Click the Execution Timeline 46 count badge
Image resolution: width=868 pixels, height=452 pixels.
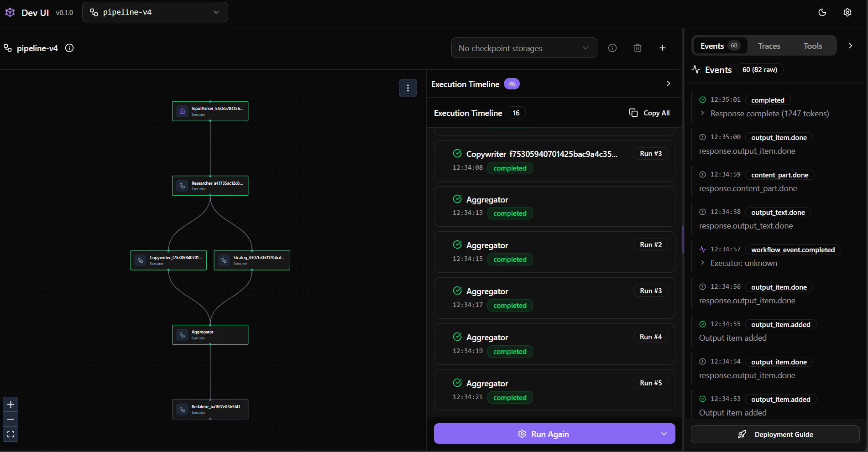pos(512,84)
